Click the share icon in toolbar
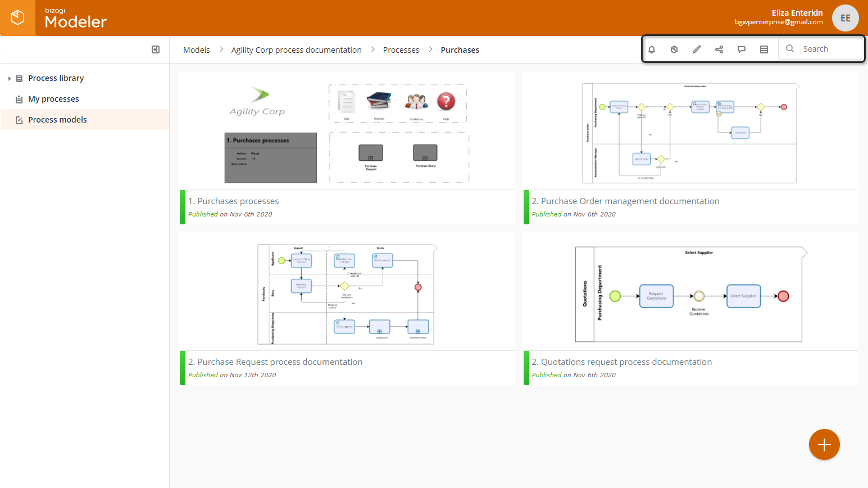The image size is (868, 488). (x=719, y=49)
